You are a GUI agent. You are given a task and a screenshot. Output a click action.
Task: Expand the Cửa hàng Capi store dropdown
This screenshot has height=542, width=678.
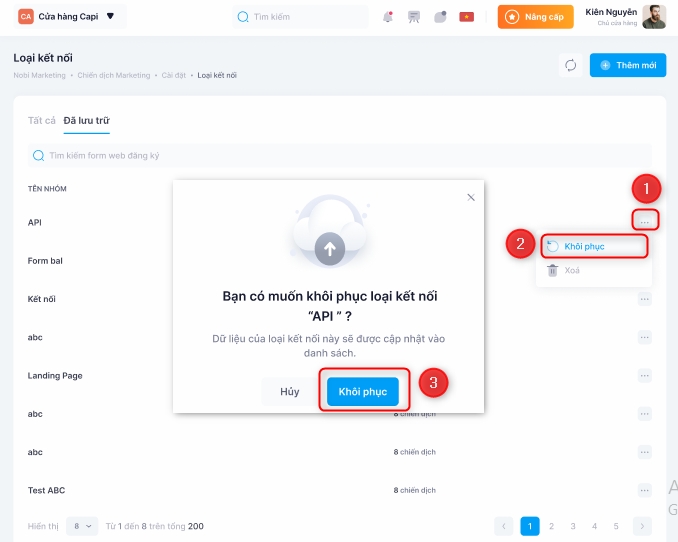point(110,17)
